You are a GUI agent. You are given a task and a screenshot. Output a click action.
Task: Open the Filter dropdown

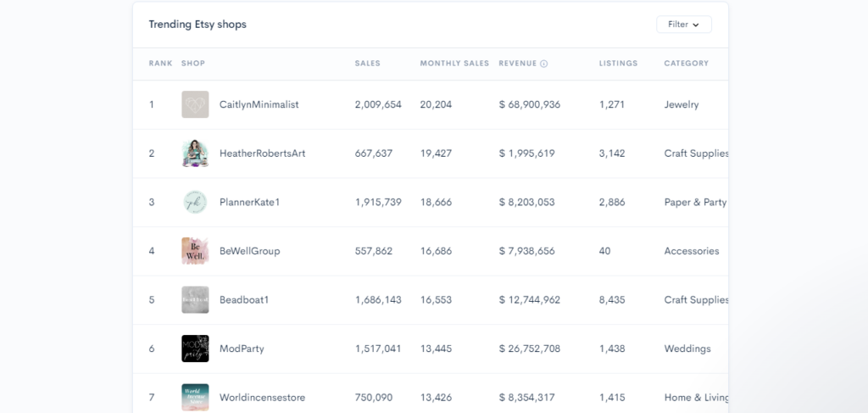683,25
